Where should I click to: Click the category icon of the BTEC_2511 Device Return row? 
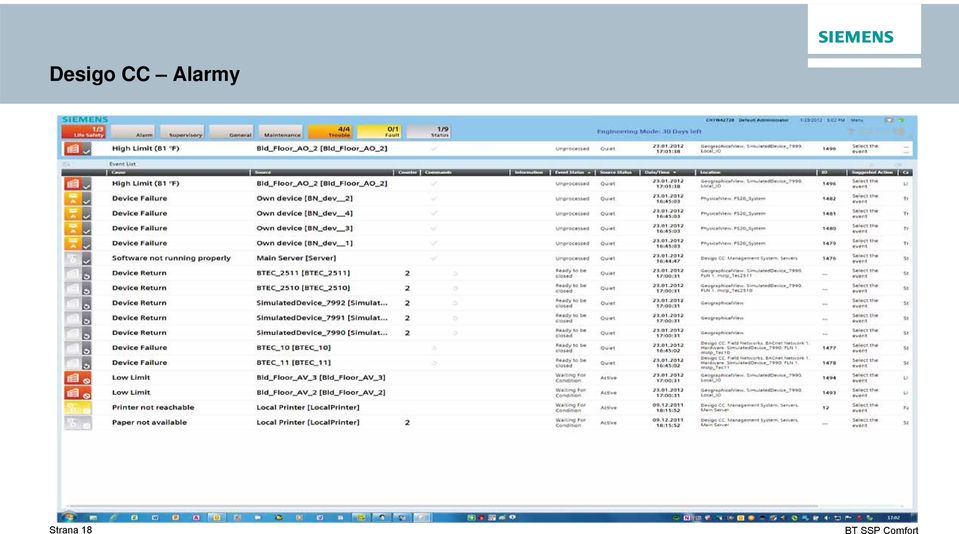click(x=73, y=273)
